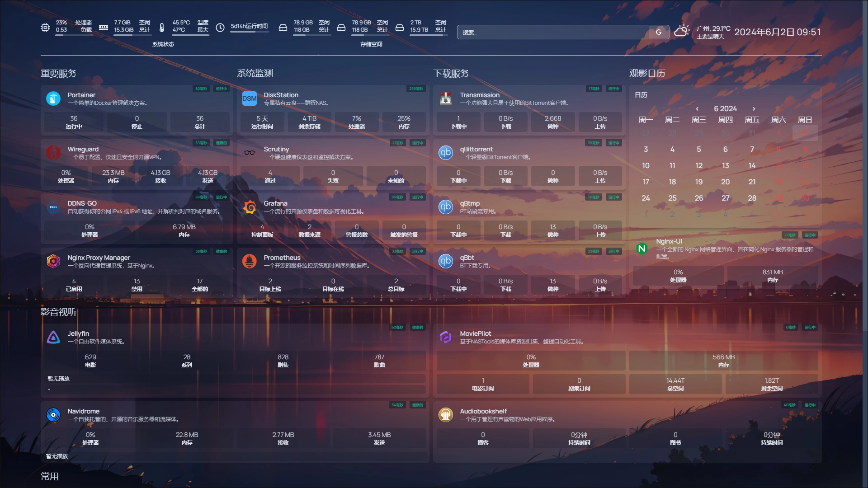Open the MoviePilot title link

click(x=476, y=333)
